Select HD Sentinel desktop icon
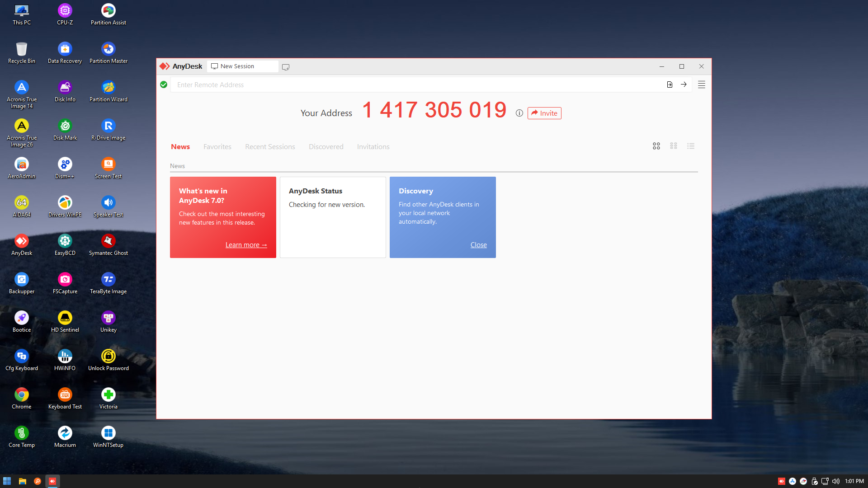Viewport: 868px width, 488px height. click(65, 322)
